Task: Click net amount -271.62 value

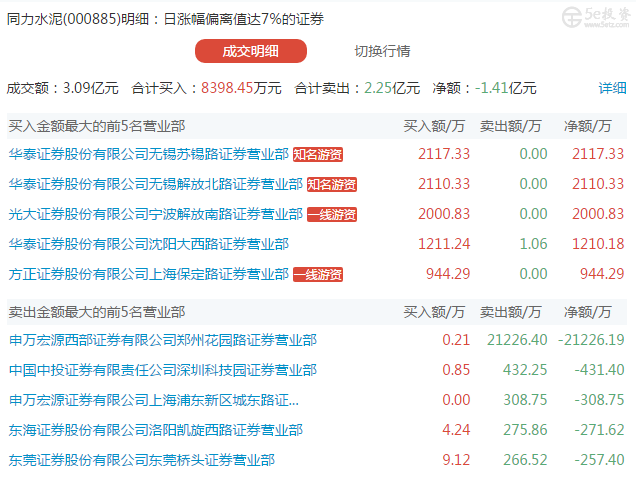Action: (599, 430)
